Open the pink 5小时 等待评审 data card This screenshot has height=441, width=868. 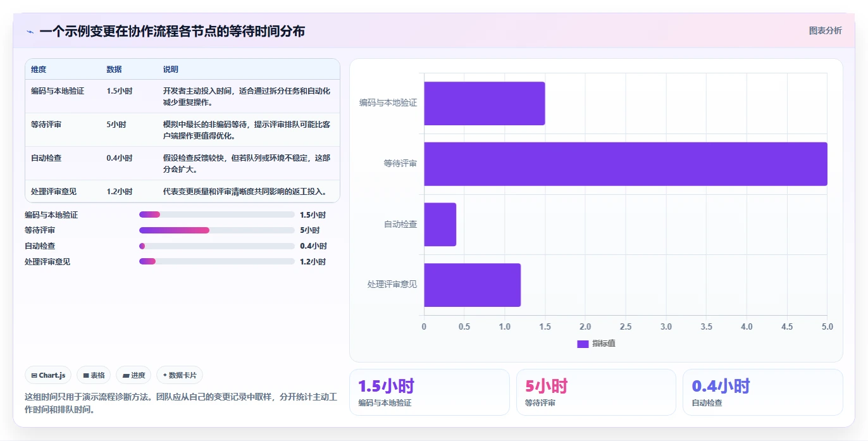[596, 392]
